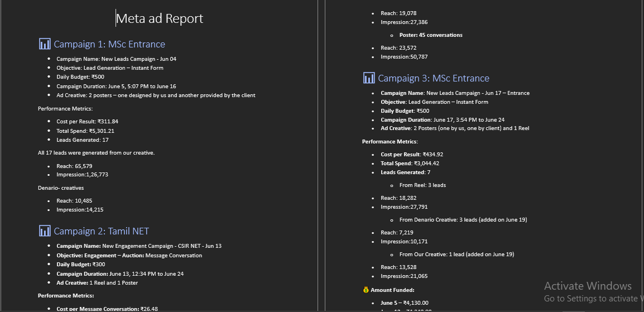
Task: Click the 'Campaign 3: MSc Entrance' heading
Action: point(433,78)
